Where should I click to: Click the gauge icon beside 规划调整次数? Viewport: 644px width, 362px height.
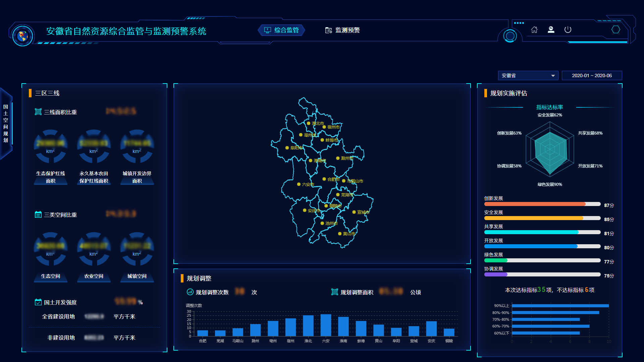(x=190, y=292)
